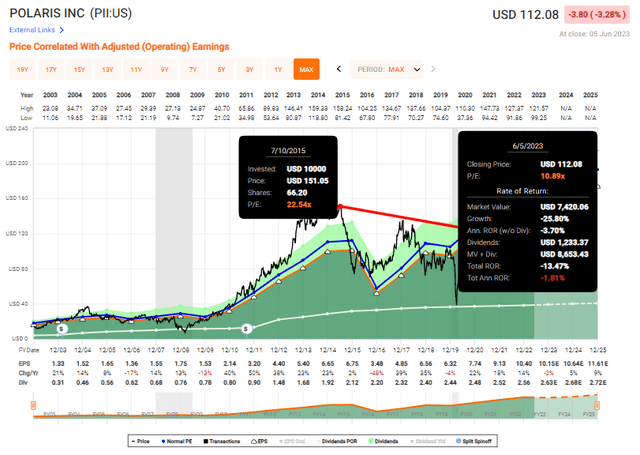
Task: Toggle the EPS legend entry
Action: pyautogui.click(x=259, y=441)
